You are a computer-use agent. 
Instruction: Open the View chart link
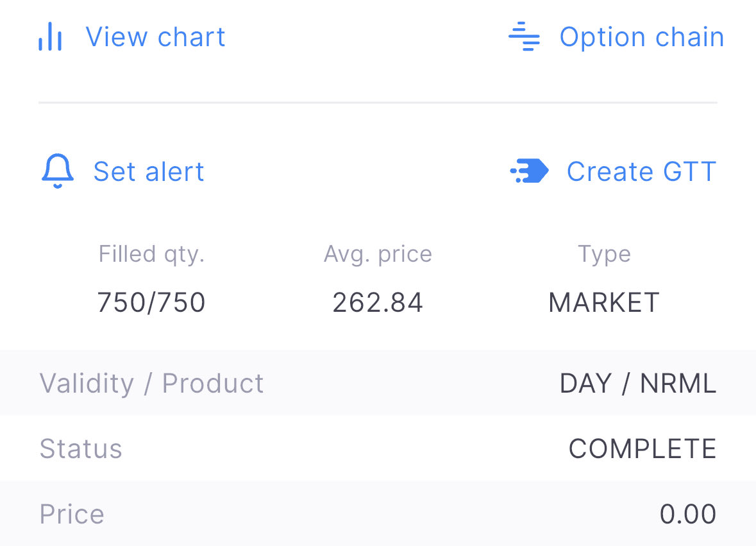pyautogui.click(x=155, y=37)
